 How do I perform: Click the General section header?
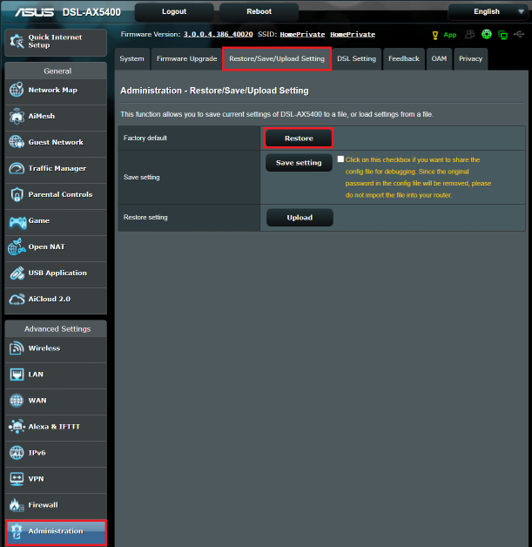[x=58, y=71]
